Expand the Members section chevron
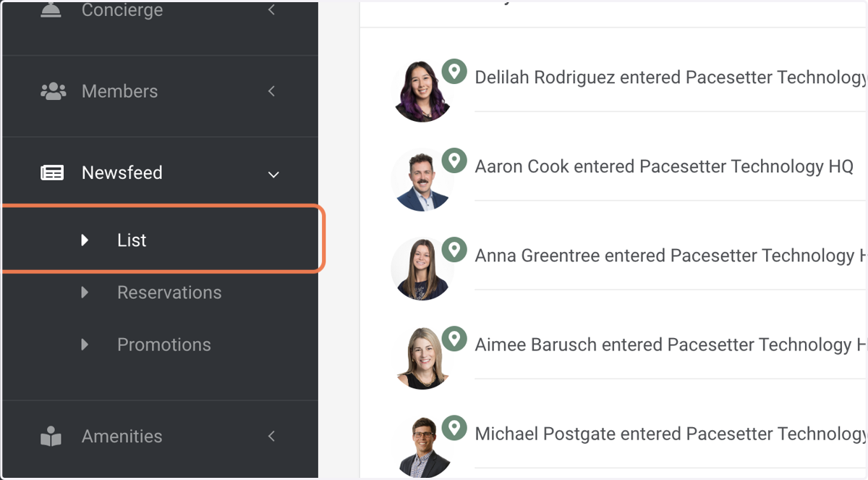Screen dimensions: 868x480 point(272,91)
